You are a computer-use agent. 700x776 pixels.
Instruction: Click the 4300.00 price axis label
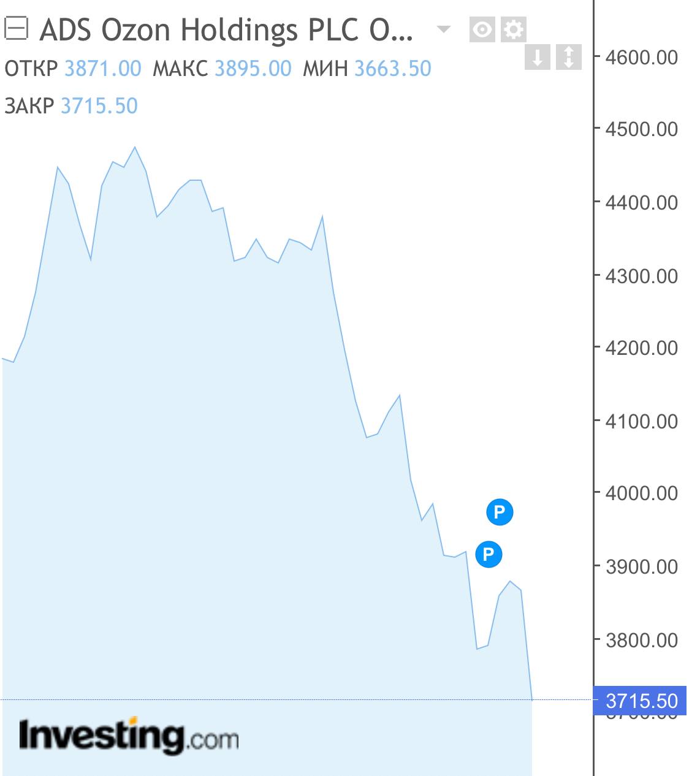[641, 276]
